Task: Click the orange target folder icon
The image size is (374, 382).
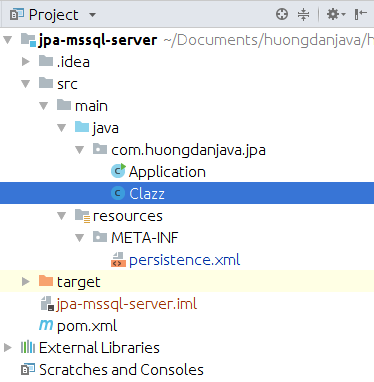Action: (x=46, y=281)
